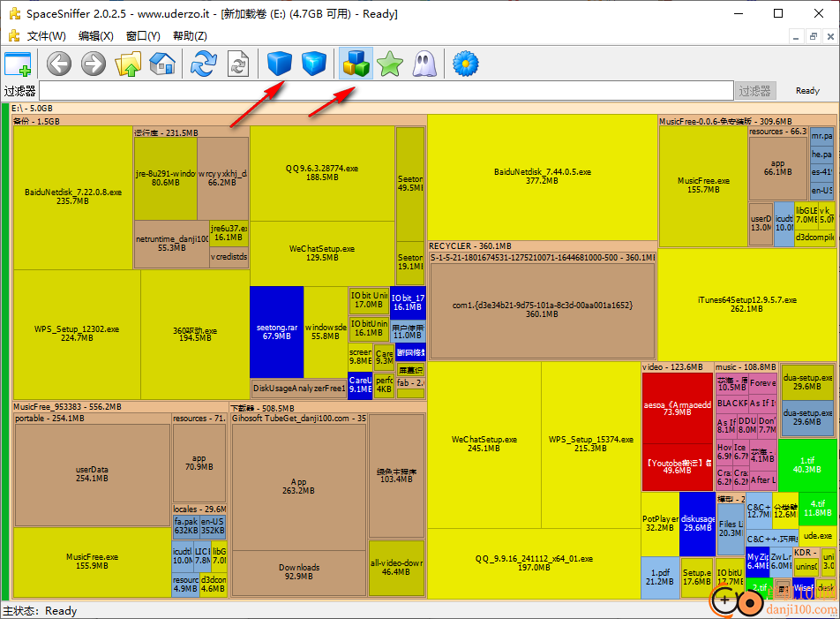Click the Less Detail blue cube icon
The width and height of the screenshot is (840, 619).
[279, 64]
